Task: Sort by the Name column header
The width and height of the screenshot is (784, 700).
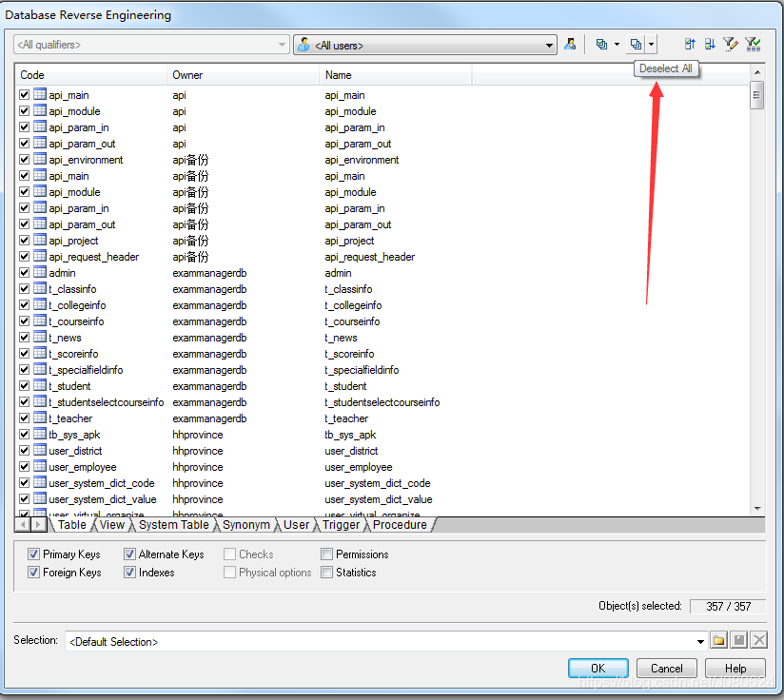Action: tap(396, 75)
